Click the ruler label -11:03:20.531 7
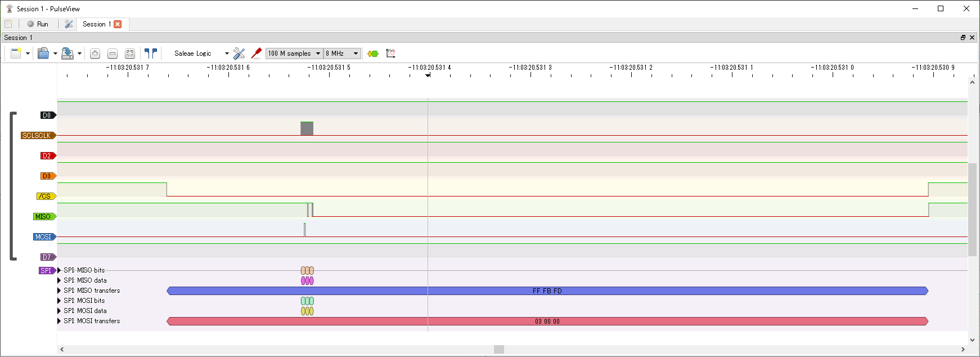Image resolution: width=980 pixels, height=357 pixels. pyautogui.click(x=127, y=68)
